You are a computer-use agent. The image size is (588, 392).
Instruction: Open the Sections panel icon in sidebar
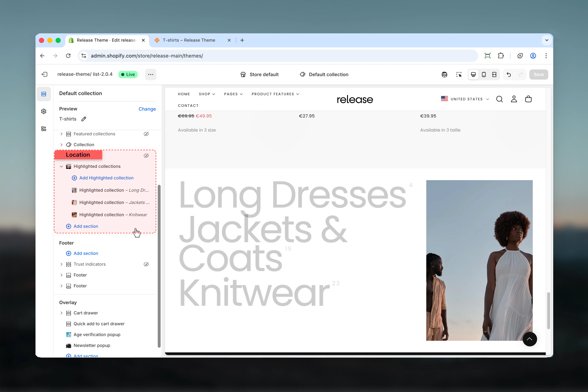44,94
